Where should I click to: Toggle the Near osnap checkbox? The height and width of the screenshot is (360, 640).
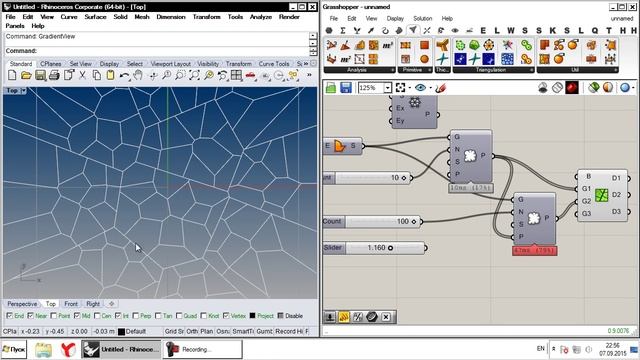tap(31, 316)
